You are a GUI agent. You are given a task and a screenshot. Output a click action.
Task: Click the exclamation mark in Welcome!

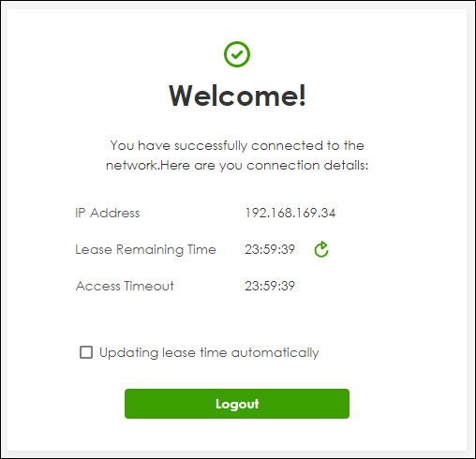(x=302, y=96)
